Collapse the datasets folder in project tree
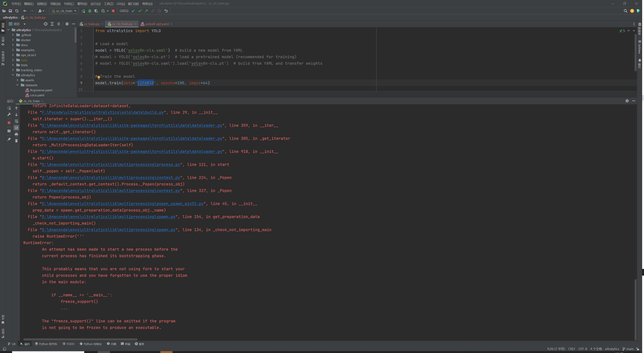644x353 pixels. tap(18, 85)
